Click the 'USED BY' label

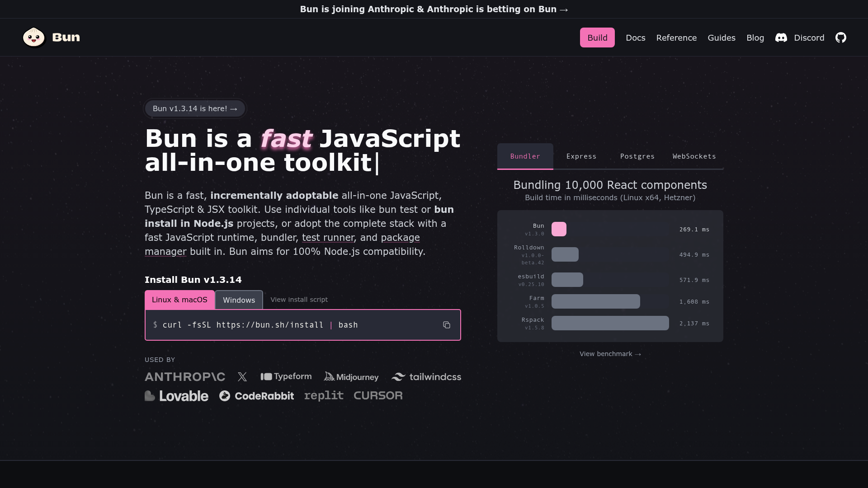[160, 360]
